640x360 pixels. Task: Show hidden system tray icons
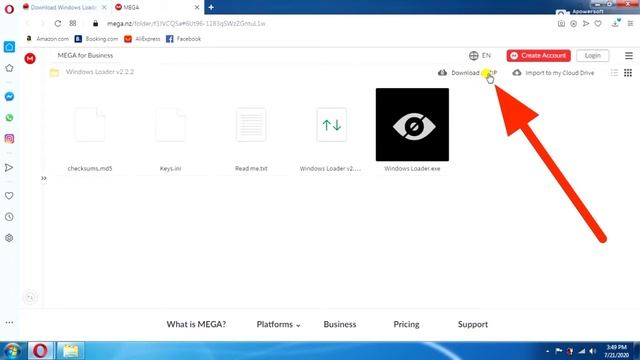coord(547,351)
